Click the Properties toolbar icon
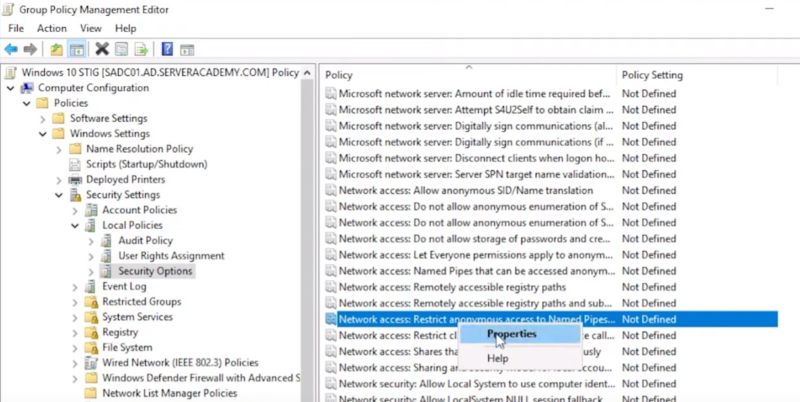Image resolution: width=800 pixels, height=402 pixels. coord(120,49)
